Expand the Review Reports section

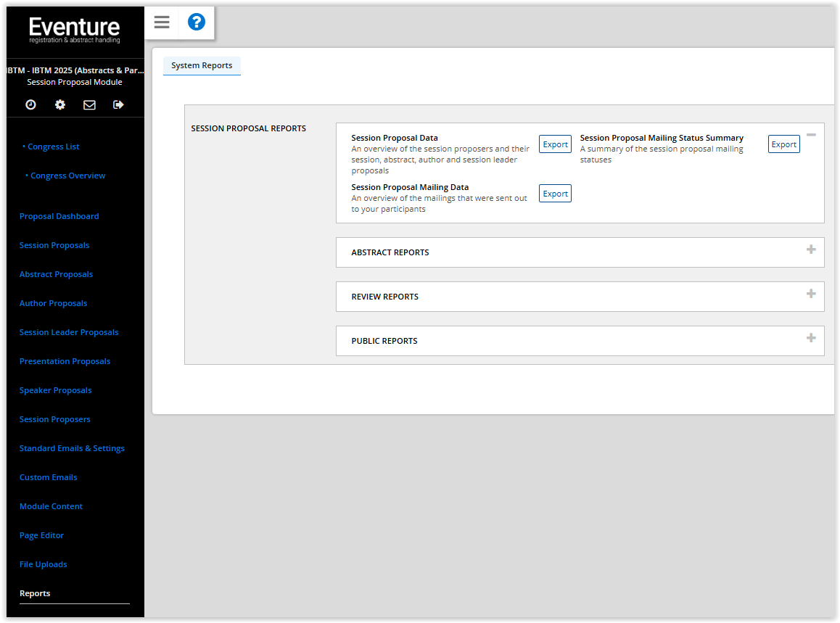810,294
